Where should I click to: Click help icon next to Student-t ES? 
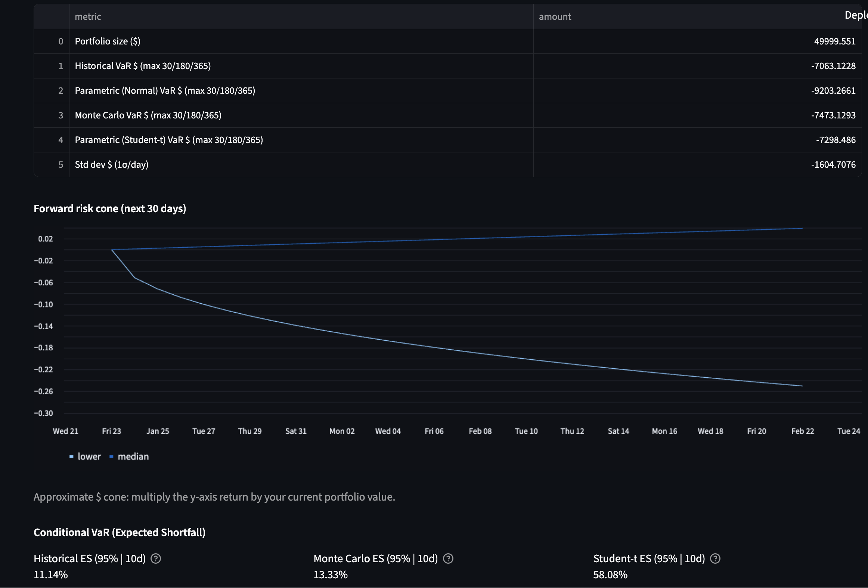[x=715, y=558]
